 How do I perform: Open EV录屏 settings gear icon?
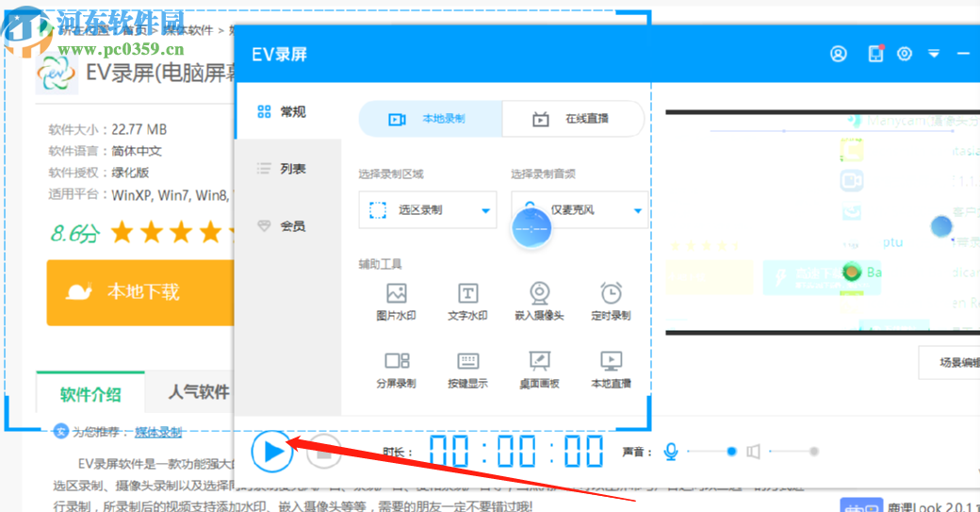[x=905, y=54]
